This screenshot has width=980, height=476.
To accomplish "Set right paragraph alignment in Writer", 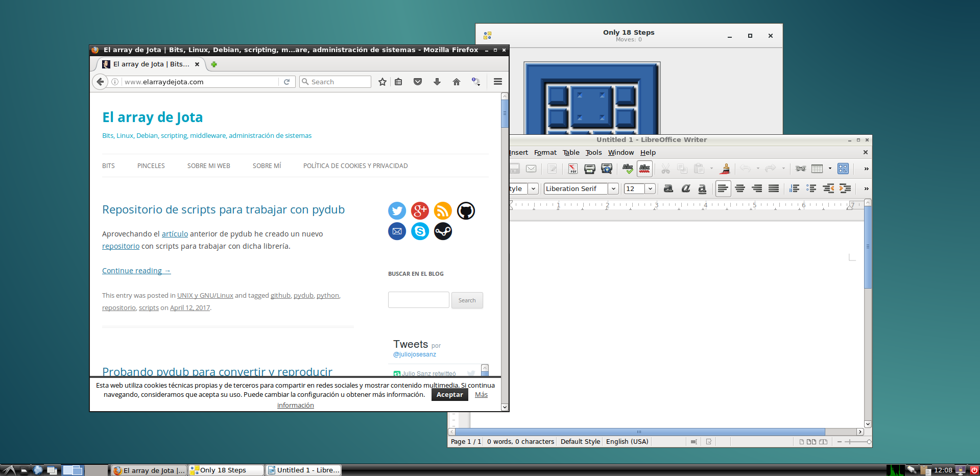I will tap(757, 188).
